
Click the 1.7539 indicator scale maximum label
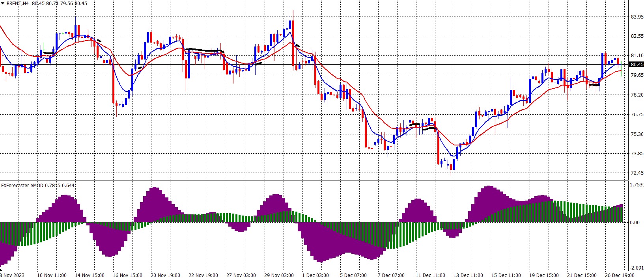[637, 184]
